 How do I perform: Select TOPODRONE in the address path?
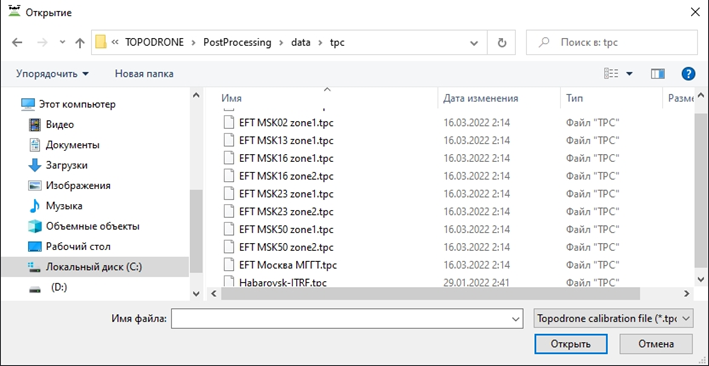pyautogui.click(x=155, y=43)
